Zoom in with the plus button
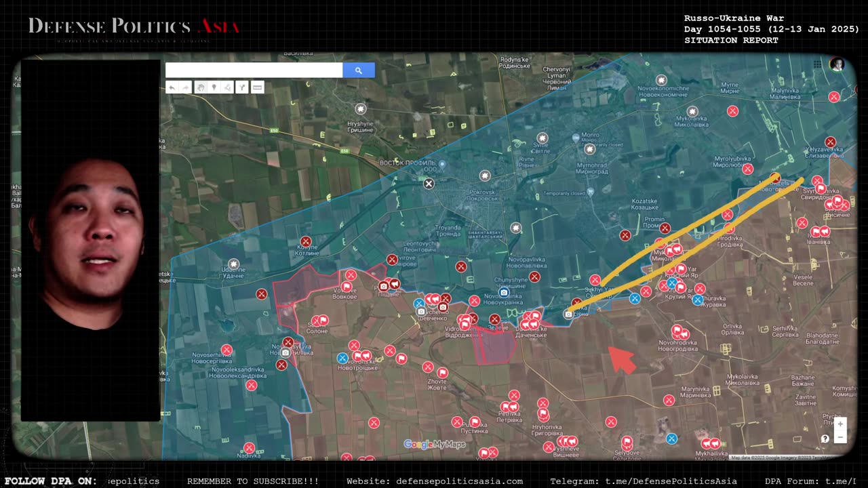Viewport: 868px width, 488px height. (840, 424)
